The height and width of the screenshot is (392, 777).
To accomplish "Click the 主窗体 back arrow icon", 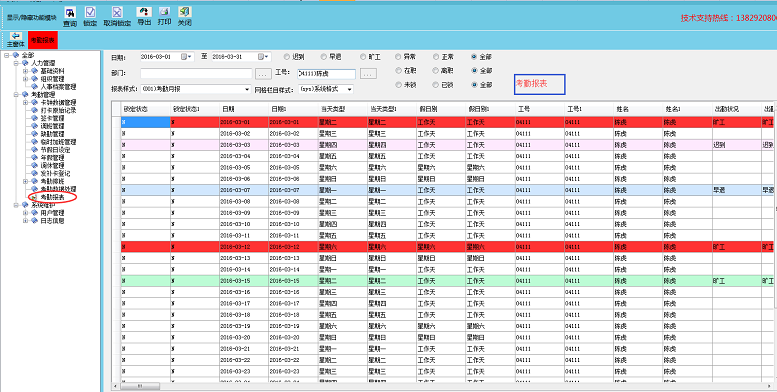I will (x=15, y=36).
